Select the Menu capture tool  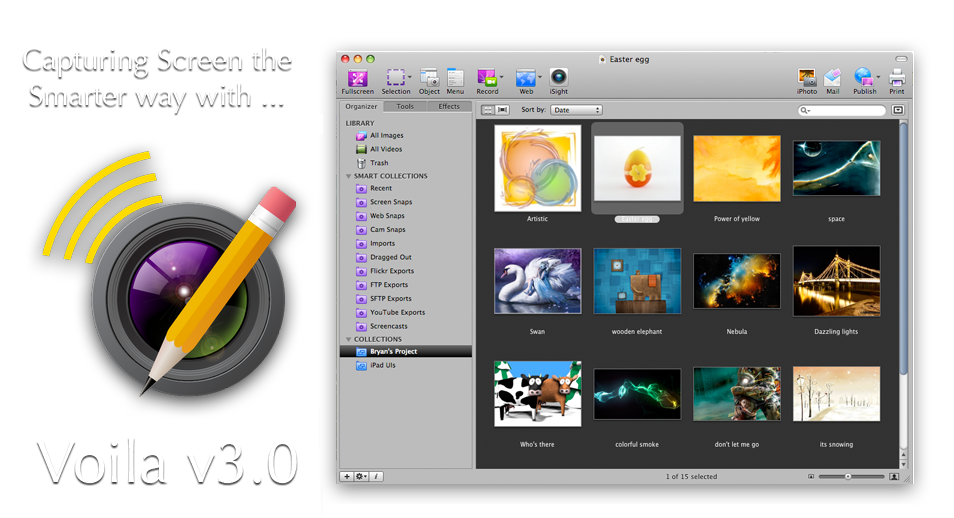455,82
